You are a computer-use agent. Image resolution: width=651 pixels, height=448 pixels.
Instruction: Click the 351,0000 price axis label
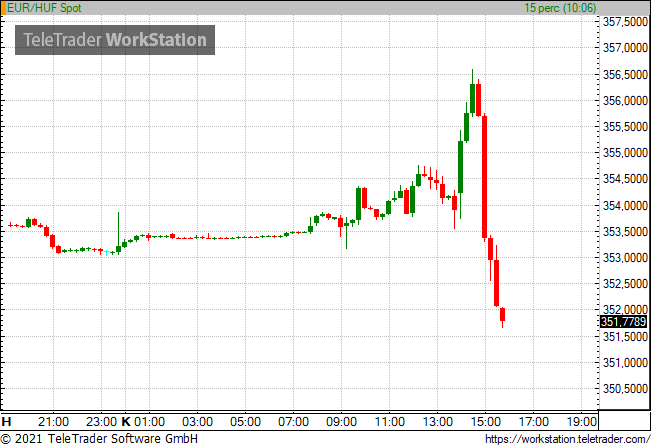coord(625,363)
